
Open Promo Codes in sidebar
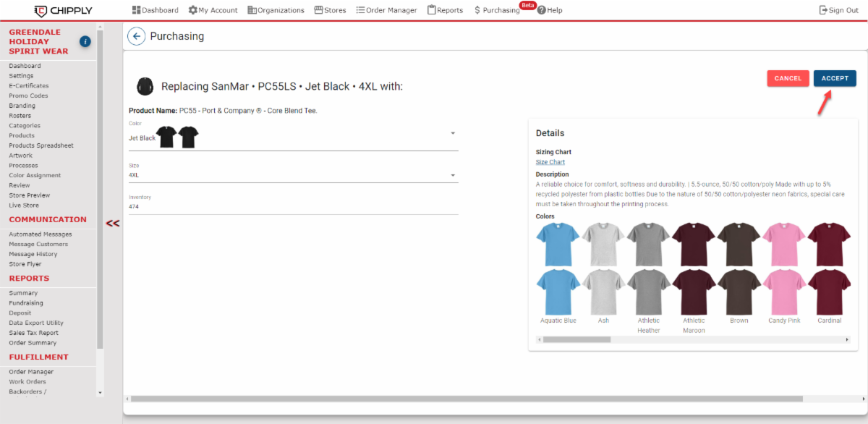coord(28,96)
